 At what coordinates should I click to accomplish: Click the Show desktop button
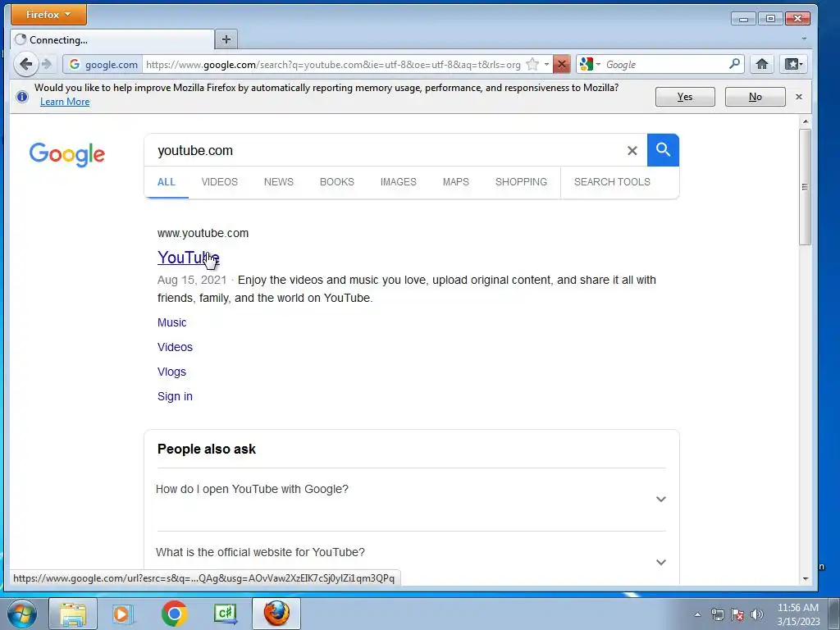pos(834,614)
